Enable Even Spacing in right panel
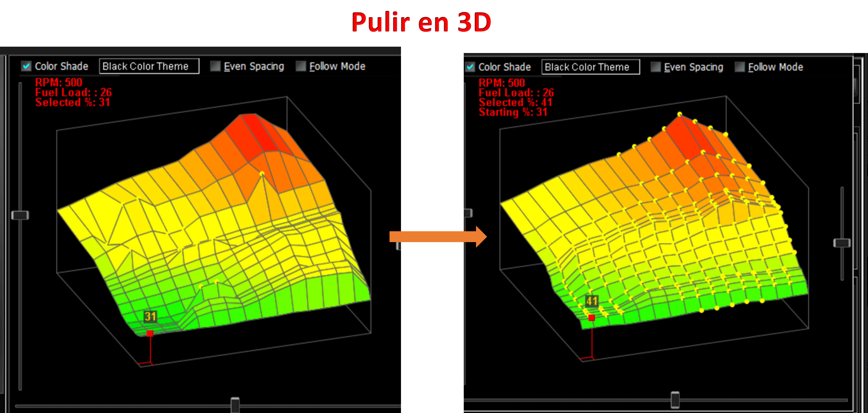Viewport: 868px width, 413px height. point(655,67)
